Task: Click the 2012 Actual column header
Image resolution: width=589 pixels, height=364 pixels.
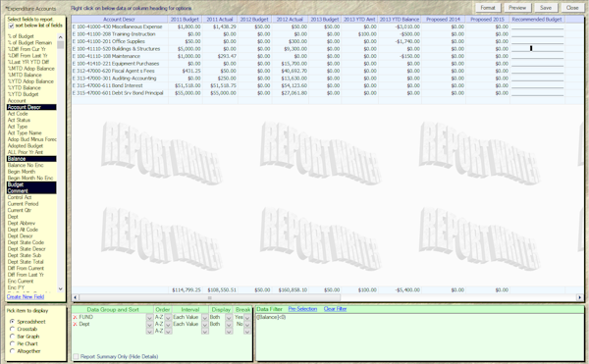Action: (290, 20)
